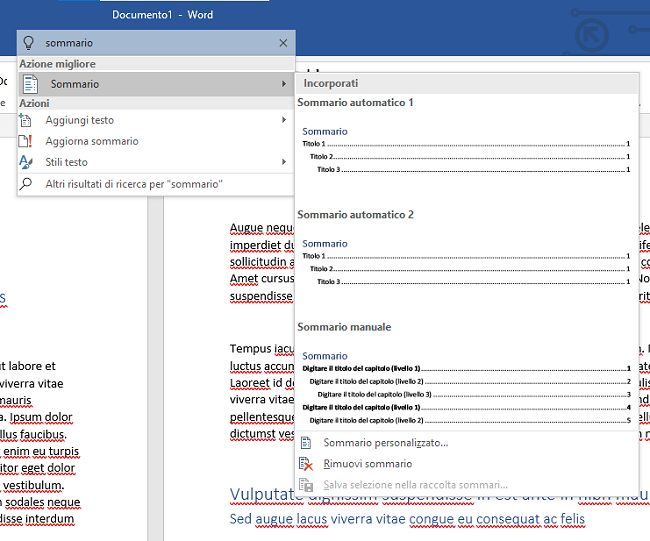Click the Stili testo brush icon
The height and width of the screenshot is (541, 650).
[26, 162]
